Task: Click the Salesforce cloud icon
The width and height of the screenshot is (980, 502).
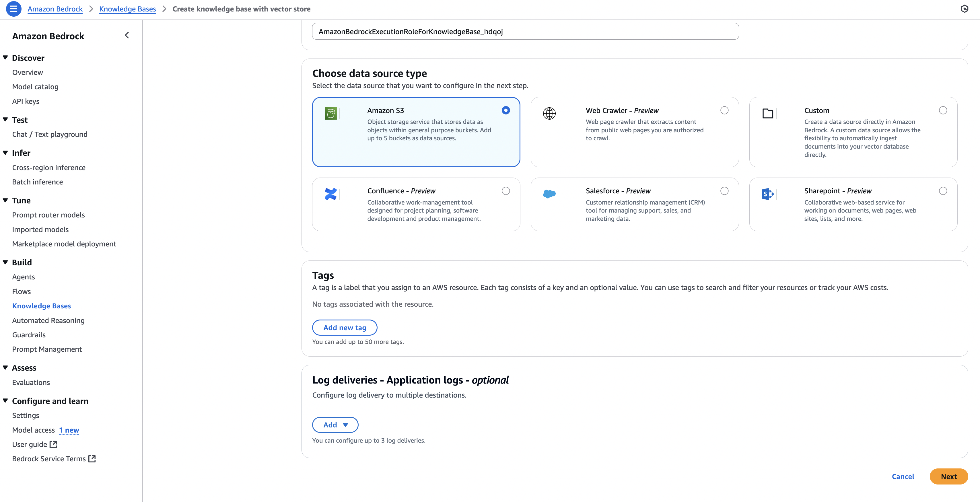Action: pos(549,194)
